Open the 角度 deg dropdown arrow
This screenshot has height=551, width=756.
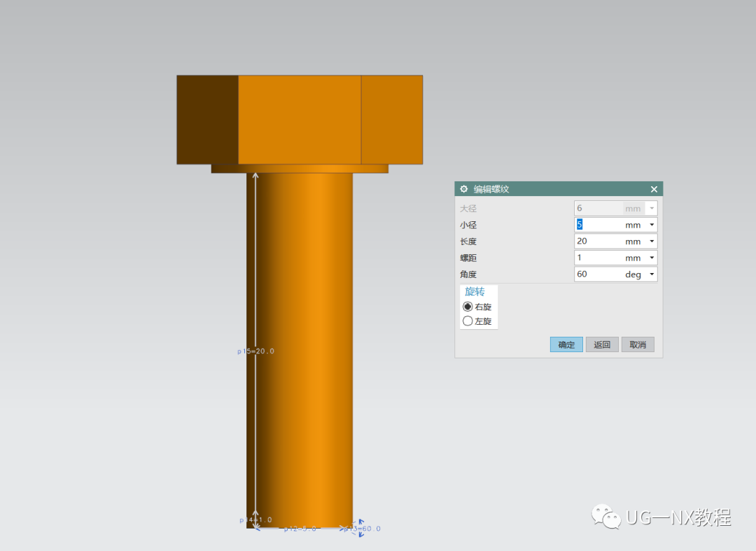point(652,274)
